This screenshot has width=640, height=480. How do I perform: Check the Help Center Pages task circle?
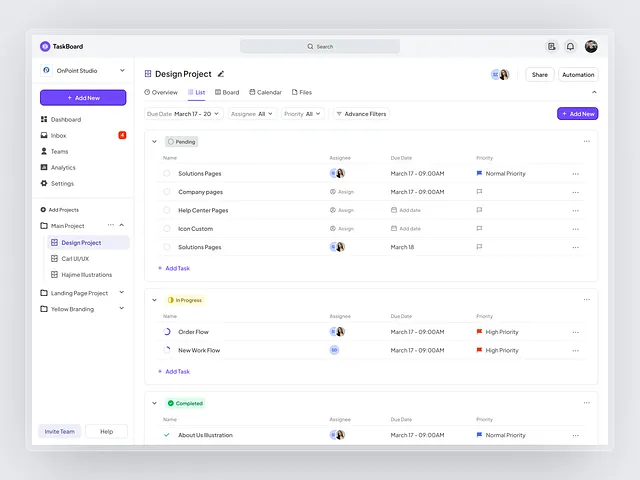click(x=167, y=210)
